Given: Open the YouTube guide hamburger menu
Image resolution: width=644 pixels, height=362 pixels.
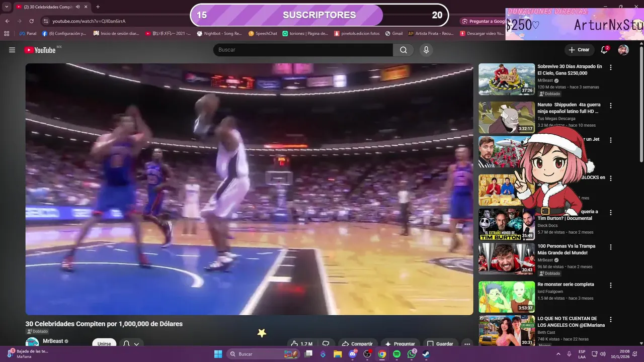Looking at the screenshot, I should pyautogui.click(x=12, y=50).
